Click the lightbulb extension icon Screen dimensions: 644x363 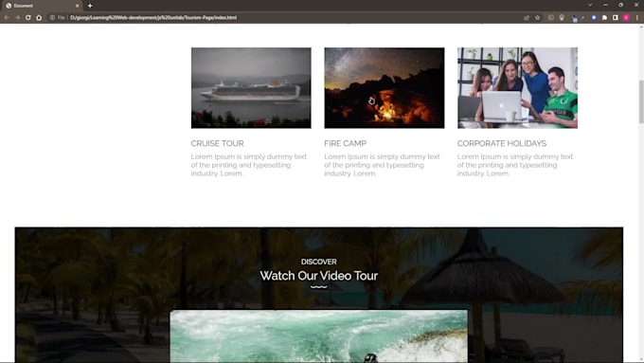tap(562, 18)
